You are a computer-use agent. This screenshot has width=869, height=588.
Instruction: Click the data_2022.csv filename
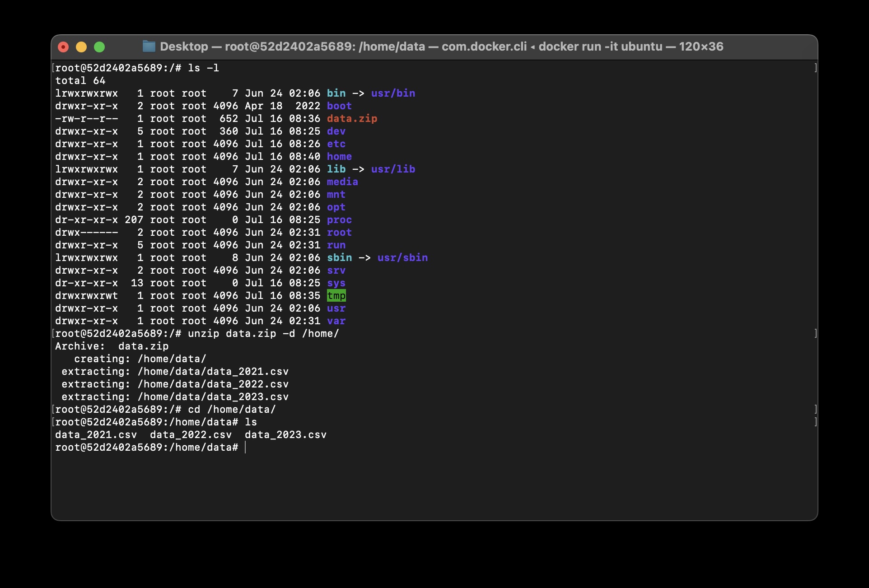pyautogui.click(x=191, y=435)
